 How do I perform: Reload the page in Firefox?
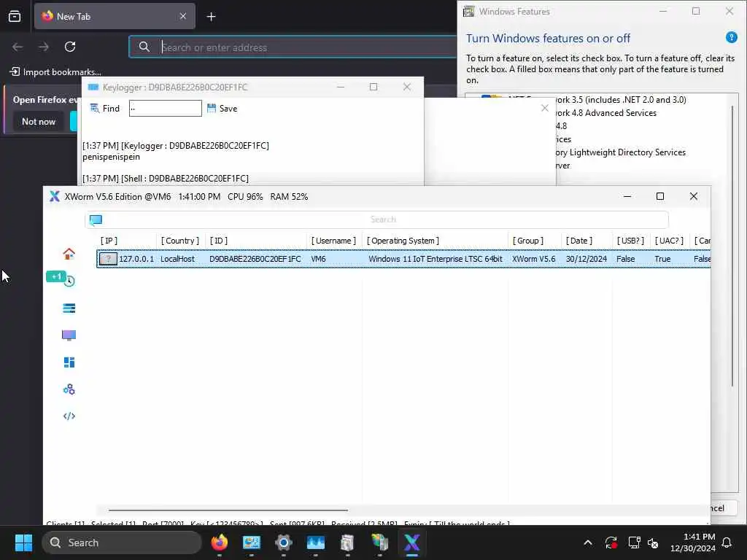point(70,47)
